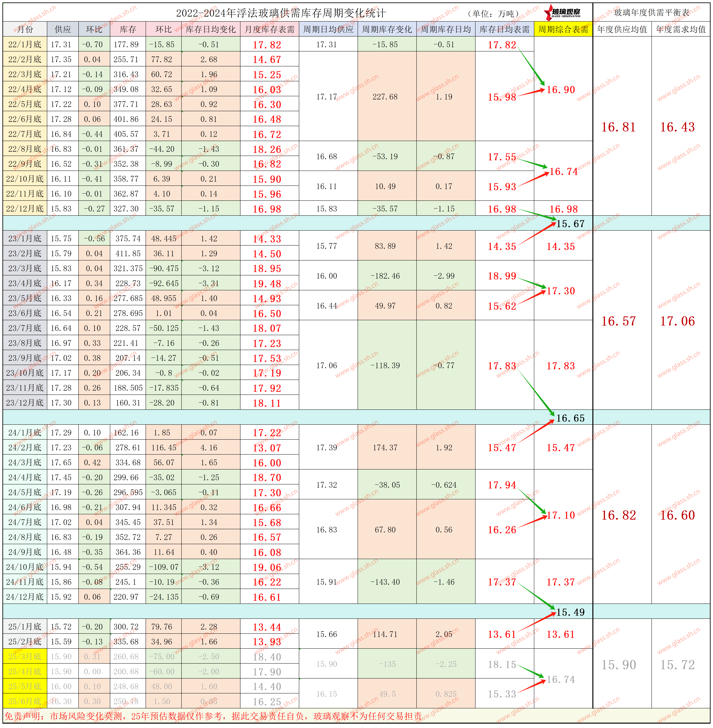Click monthly demand value 19.48
Viewport: 713px width, 728px height.
click(x=267, y=284)
